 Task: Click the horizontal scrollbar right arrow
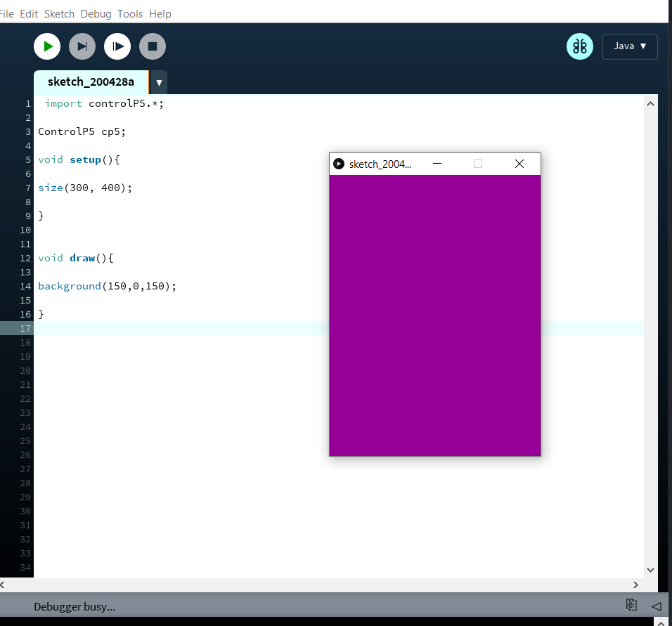[x=635, y=585]
